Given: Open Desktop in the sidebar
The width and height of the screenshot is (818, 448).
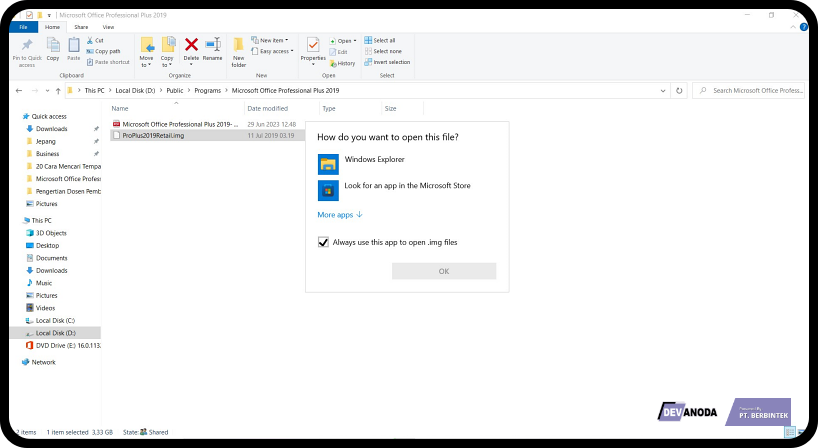Looking at the screenshot, I should 47,246.
